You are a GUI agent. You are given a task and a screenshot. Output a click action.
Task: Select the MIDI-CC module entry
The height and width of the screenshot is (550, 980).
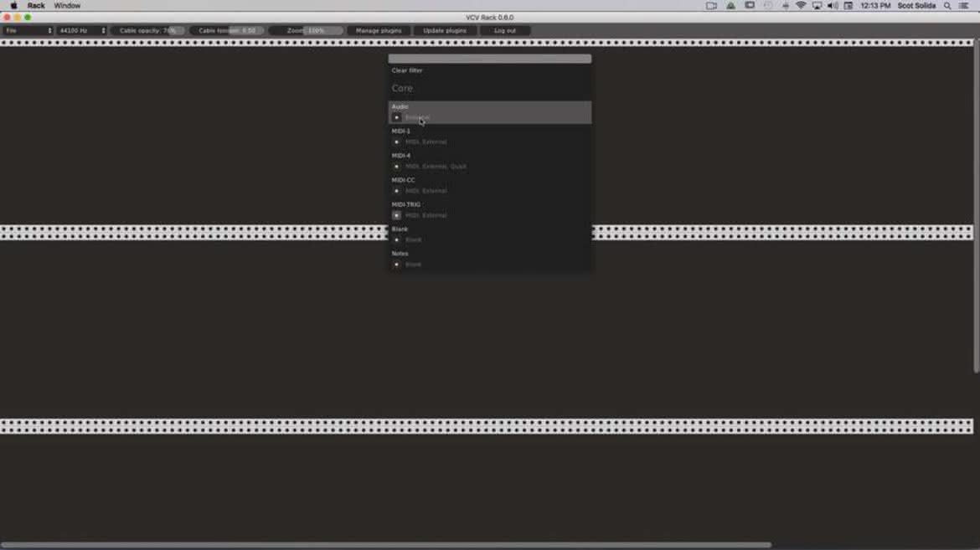(x=490, y=186)
